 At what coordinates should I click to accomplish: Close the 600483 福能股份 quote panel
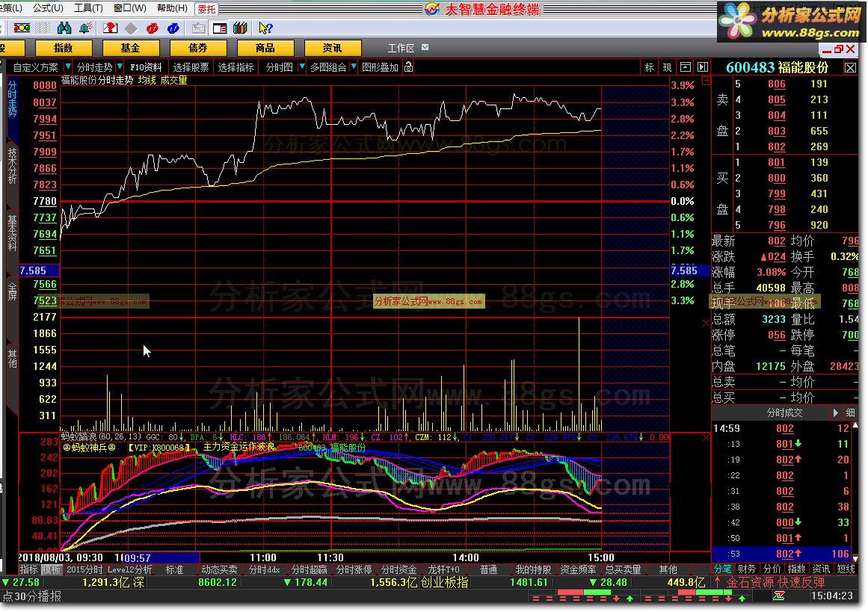pyautogui.click(x=850, y=67)
